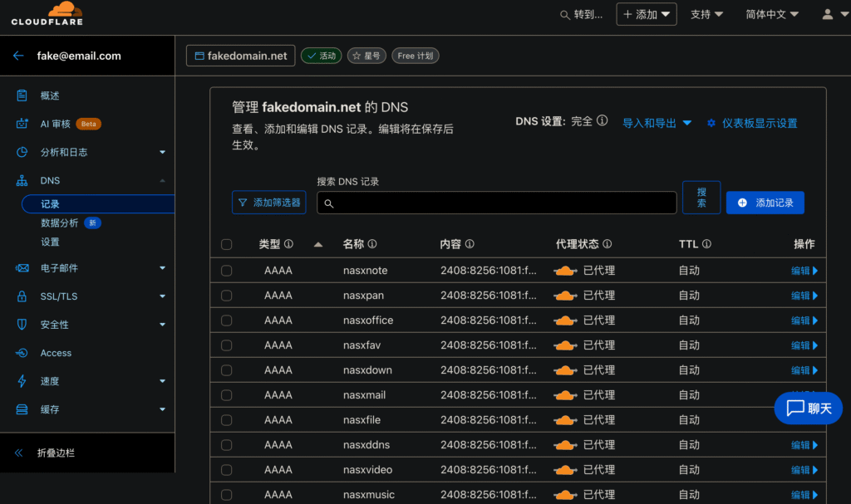
Task: Click 编辑 link for nasxpan record
Action: coord(804,296)
